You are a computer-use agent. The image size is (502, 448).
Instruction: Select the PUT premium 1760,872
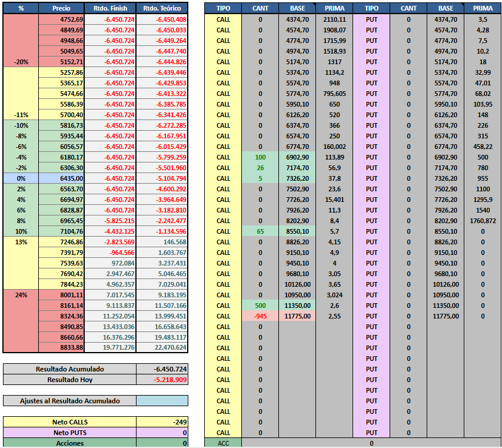point(483,221)
